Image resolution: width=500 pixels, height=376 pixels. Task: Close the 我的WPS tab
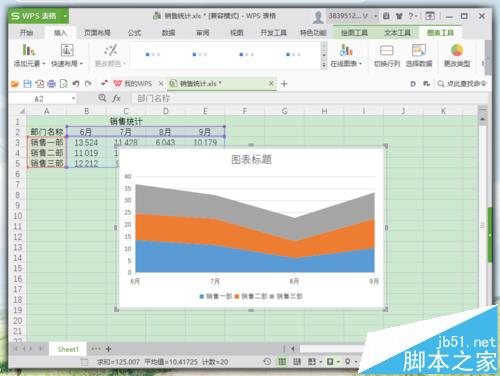point(161,84)
